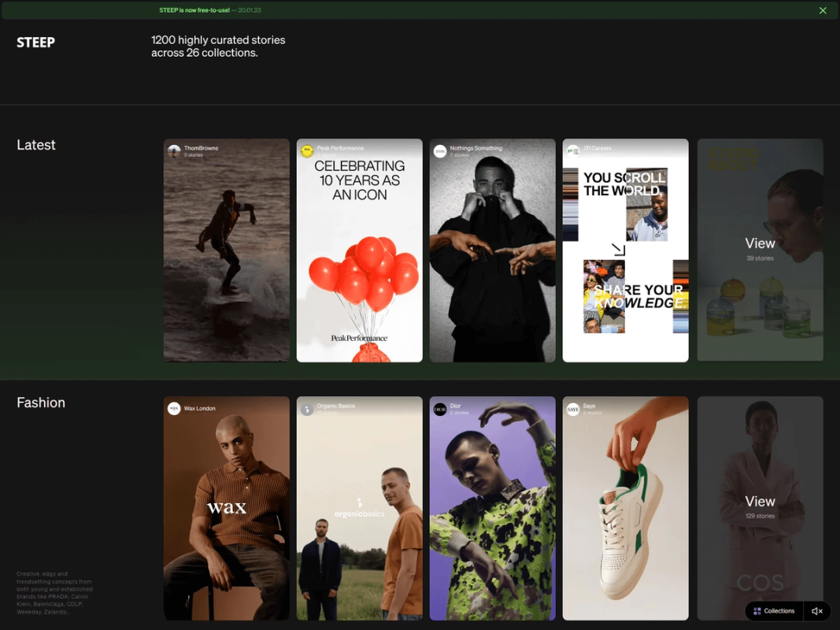Open the Dior story card
840x630 pixels.
(492, 509)
